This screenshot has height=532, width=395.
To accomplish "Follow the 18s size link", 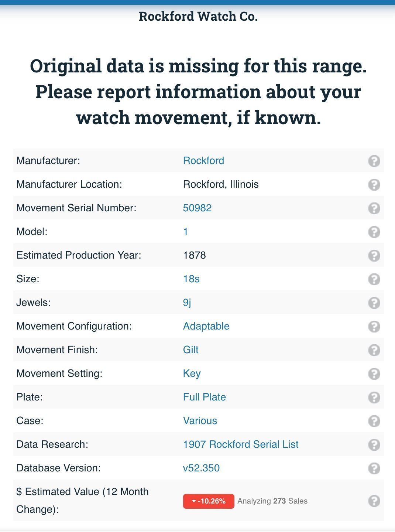I will (x=191, y=279).
